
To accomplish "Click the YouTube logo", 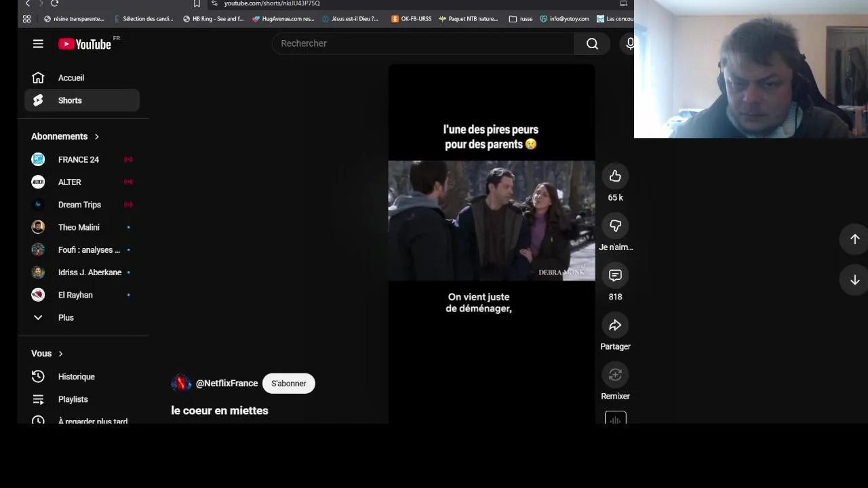I will point(85,44).
